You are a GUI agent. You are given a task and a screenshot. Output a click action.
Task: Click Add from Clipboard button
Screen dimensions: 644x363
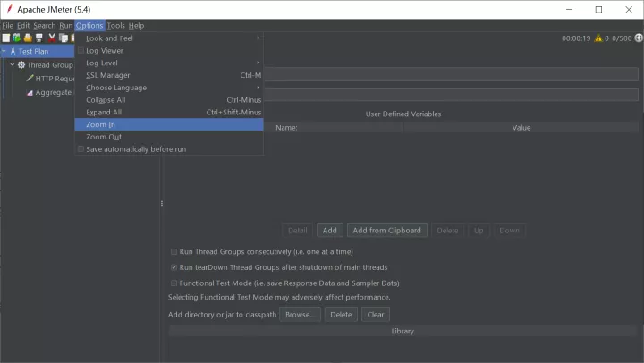[387, 231]
